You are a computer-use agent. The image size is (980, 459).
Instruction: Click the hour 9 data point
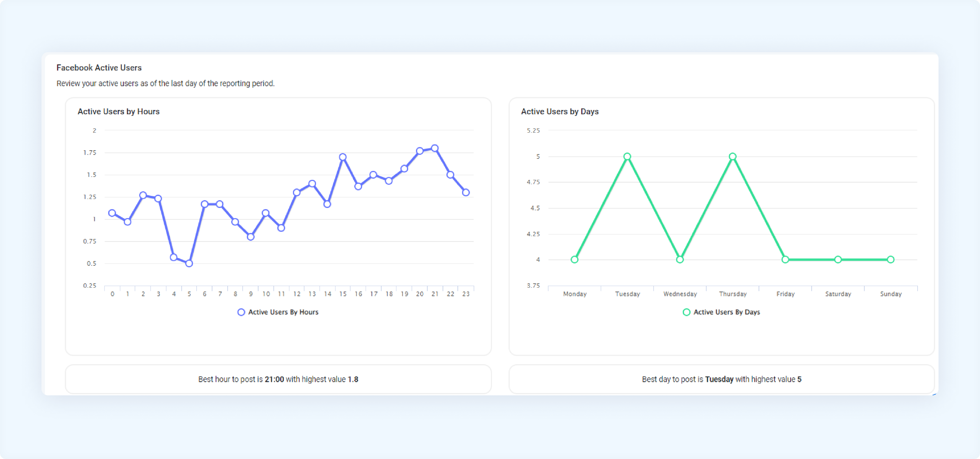point(251,237)
